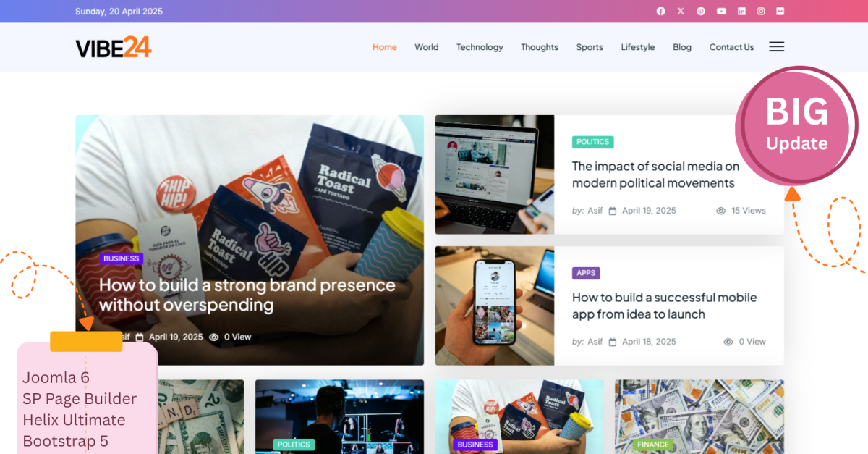
Task: Open the Contact Us menu link
Action: (x=731, y=47)
